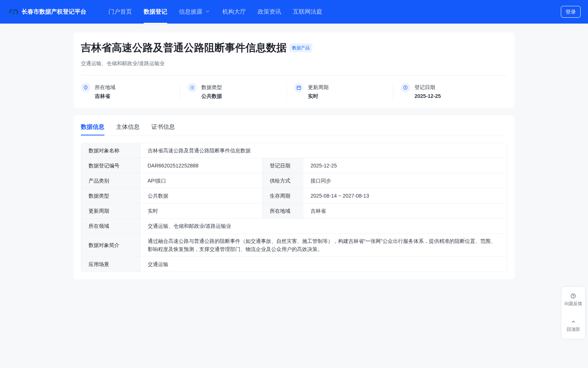Click the 所在领域 row label
The height and width of the screenshot is (368, 588).
[99, 226]
